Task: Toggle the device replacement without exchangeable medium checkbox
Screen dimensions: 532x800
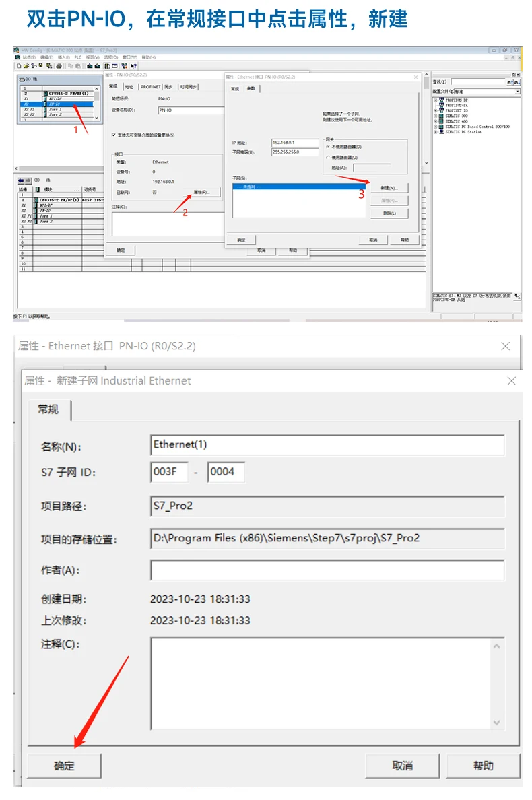Action: pyautogui.click(x=113, y=135)
